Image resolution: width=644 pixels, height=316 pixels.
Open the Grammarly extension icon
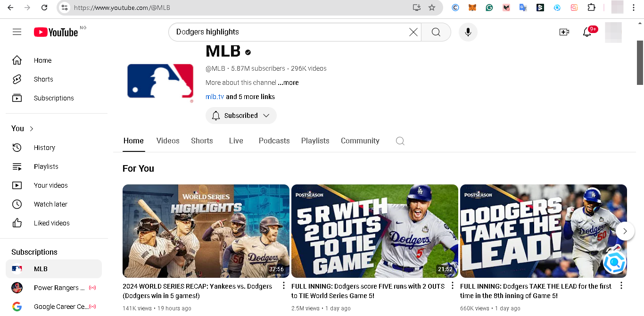(x=489, y=8)
